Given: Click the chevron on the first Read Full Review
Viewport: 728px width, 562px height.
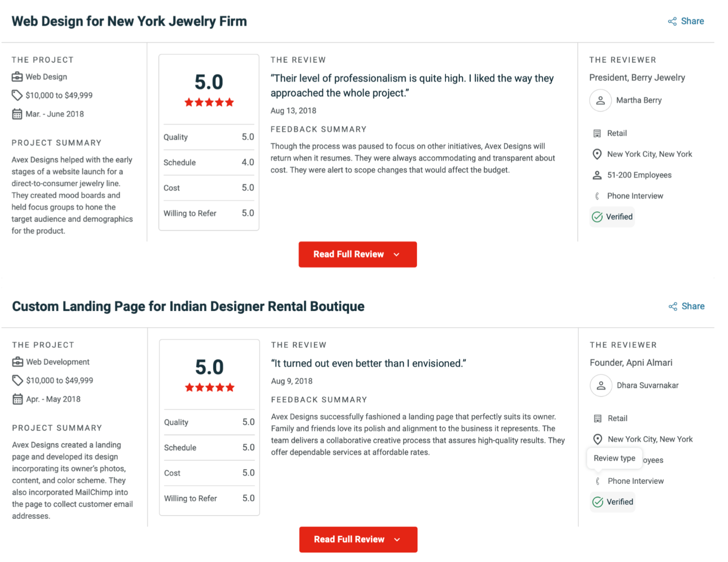Looking at the screenshot, I should (x=397, y=255).
